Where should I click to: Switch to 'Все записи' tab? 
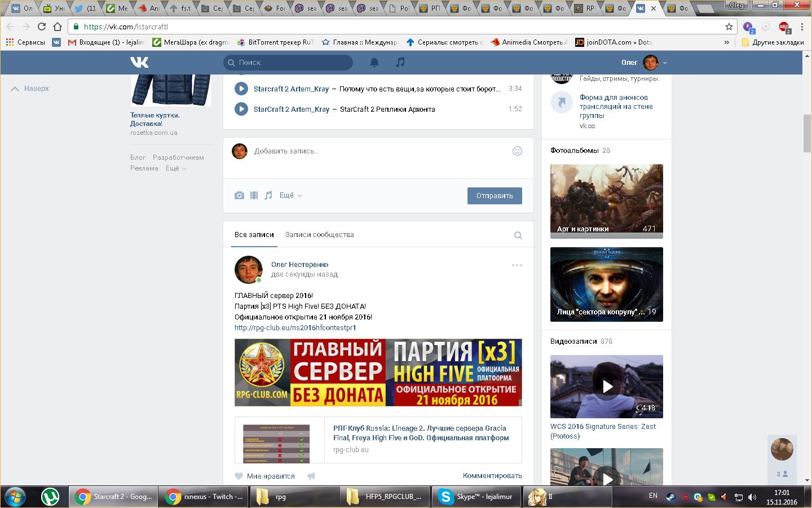[x=254, y=235]
